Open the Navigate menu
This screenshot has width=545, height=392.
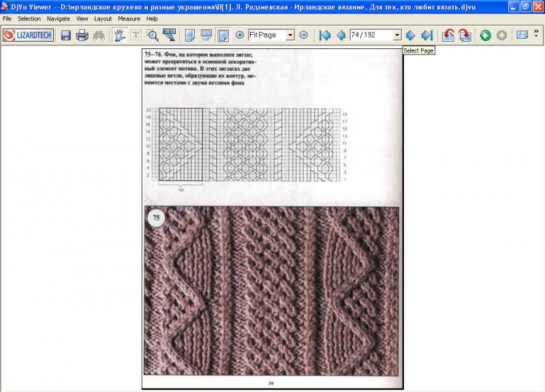click(59, 19)
